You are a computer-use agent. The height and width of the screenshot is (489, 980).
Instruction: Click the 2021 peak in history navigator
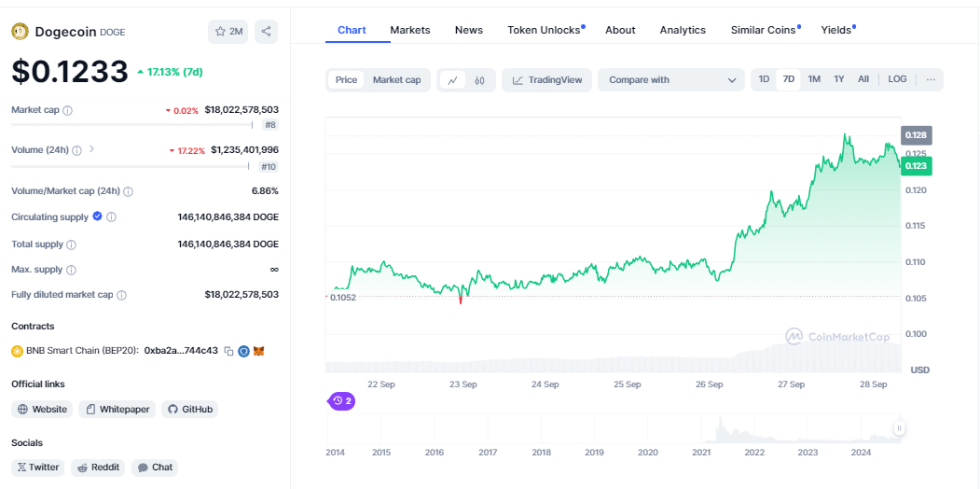720,430
